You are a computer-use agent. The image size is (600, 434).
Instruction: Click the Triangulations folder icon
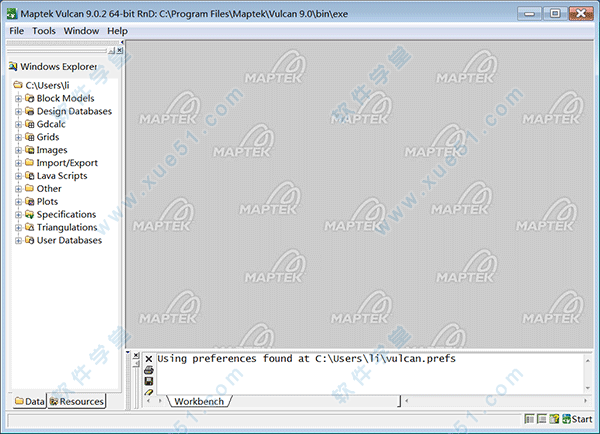point(29,227)
